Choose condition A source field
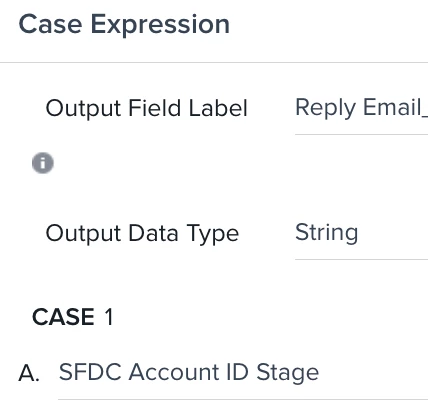Image resolution: width=428 pixels, height=410 pixels. pos(243,372)
